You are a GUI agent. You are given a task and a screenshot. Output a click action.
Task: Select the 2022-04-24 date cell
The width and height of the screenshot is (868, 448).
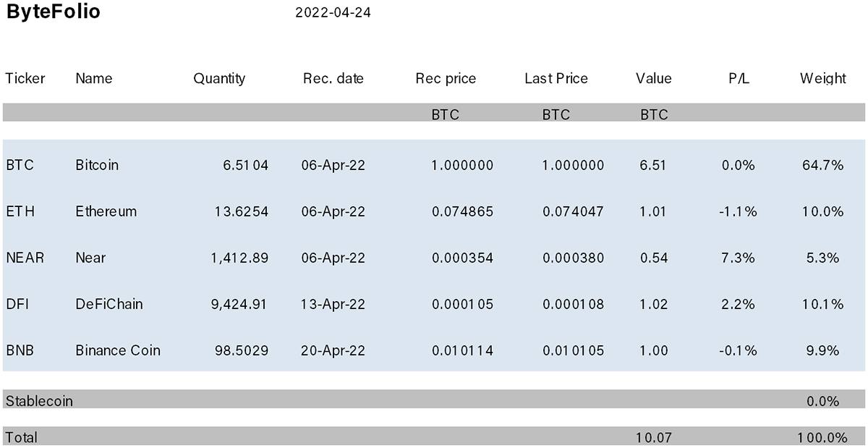(x=333, y=13)
